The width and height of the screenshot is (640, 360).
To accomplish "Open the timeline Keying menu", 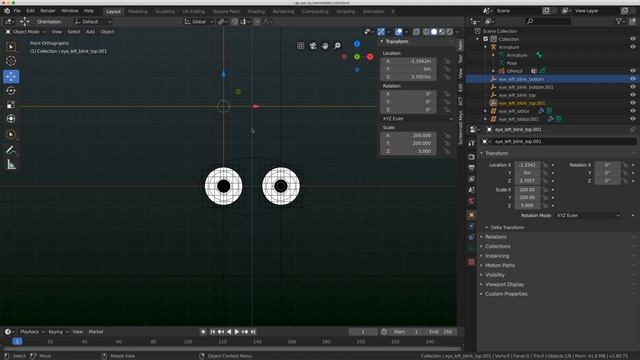I will pos(58,332).
